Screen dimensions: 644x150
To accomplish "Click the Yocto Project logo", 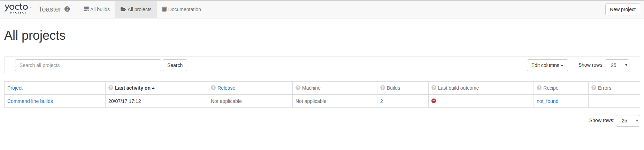I will pyautogui.click(x=17, y=9).
